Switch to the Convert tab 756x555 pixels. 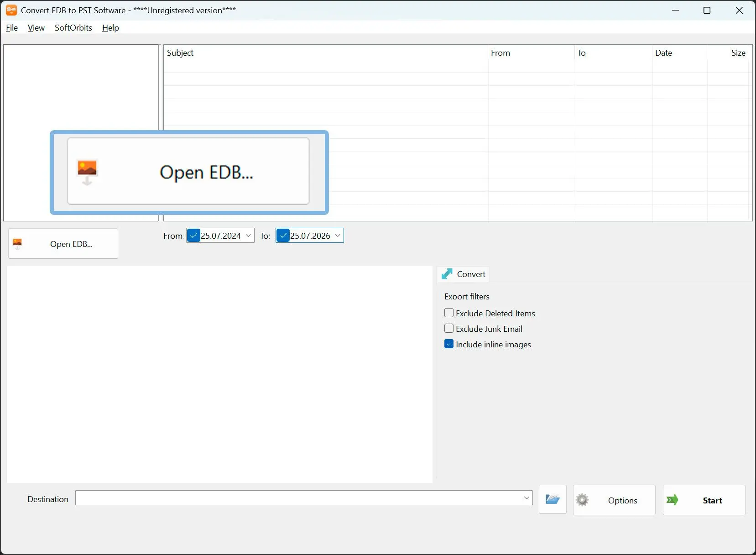[463, 274]
